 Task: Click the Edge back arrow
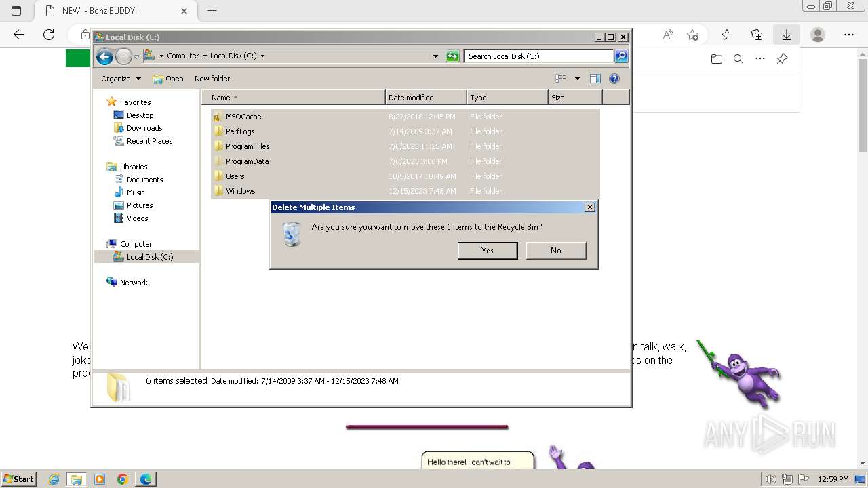[19, 35]
